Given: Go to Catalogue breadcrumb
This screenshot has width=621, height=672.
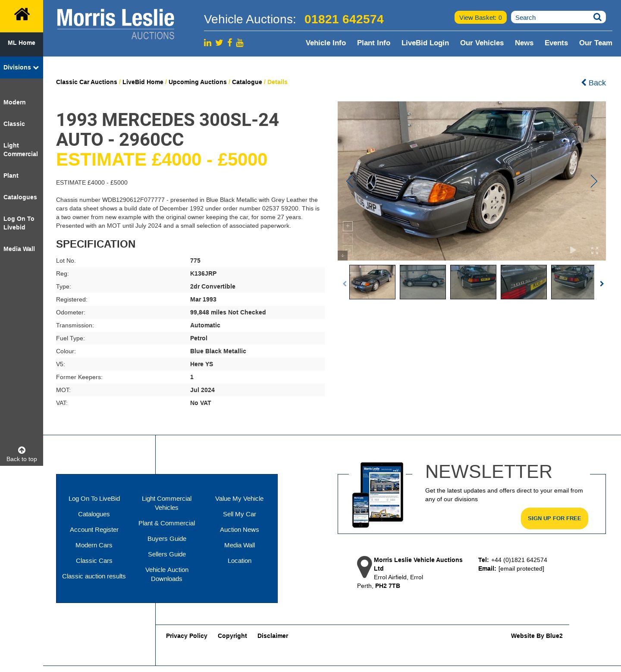Looking at the screenshot, I should pyautogui.click(x=247, y=82).
